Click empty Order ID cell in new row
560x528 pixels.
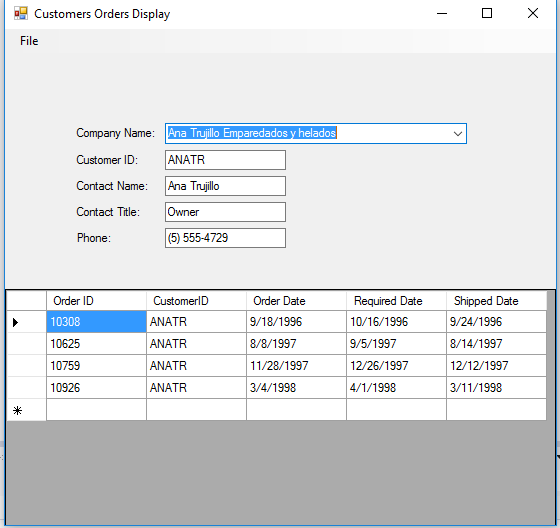[96, 410]
